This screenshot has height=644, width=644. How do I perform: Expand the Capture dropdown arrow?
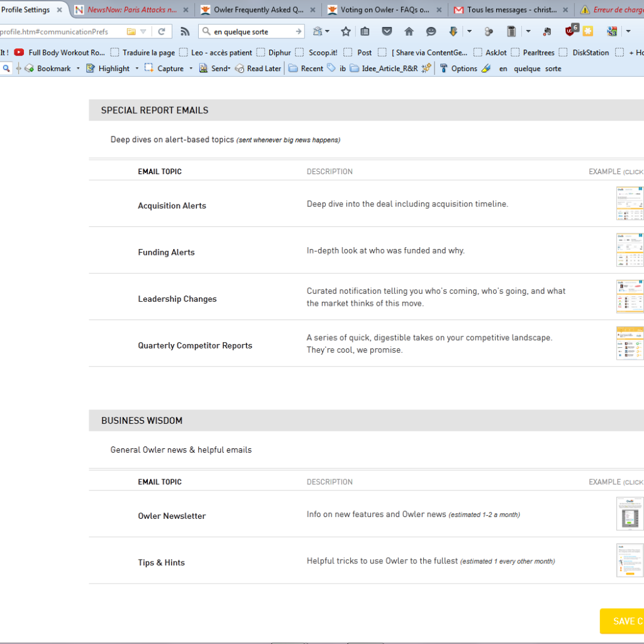191,69
